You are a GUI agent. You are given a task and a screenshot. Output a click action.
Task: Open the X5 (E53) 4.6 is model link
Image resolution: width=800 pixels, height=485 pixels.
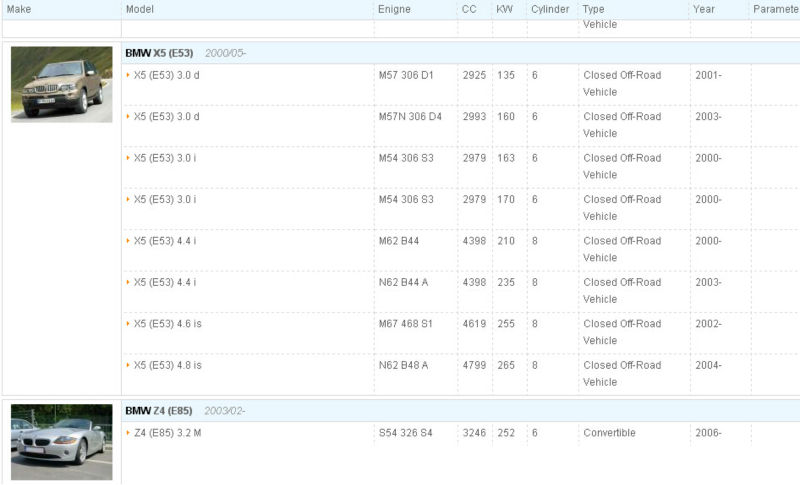(168, 324)
